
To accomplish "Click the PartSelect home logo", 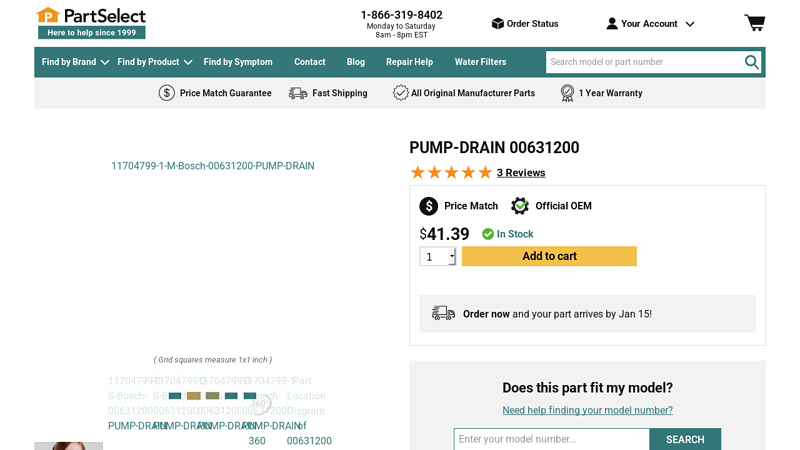I will [x=91, y=22].
